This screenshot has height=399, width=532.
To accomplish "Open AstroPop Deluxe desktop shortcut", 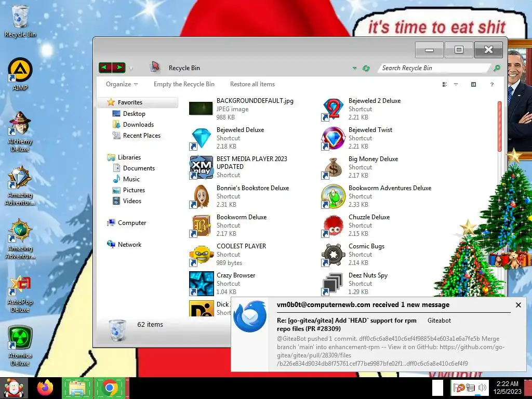I will (x=20, y=294).
